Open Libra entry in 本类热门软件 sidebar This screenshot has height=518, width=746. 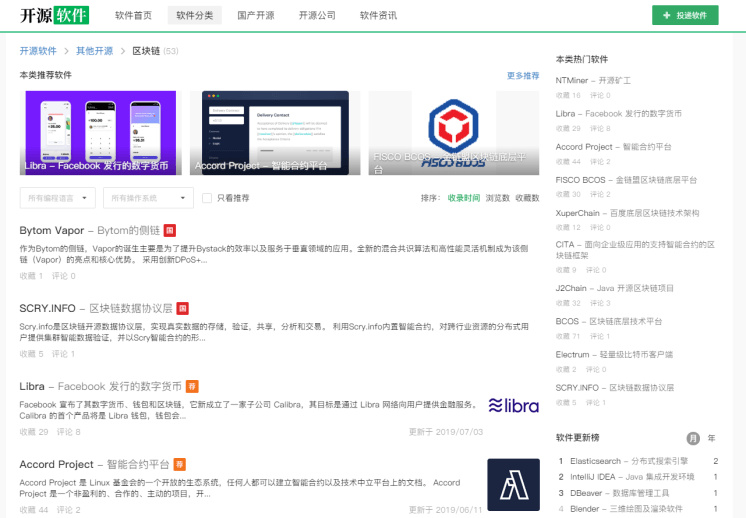point(618,114)
